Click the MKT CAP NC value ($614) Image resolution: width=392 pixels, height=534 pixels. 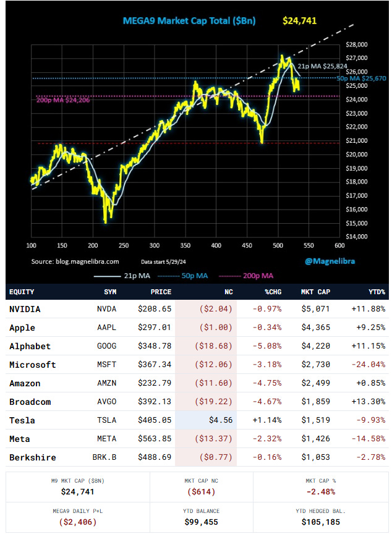(x=202, y=492)
